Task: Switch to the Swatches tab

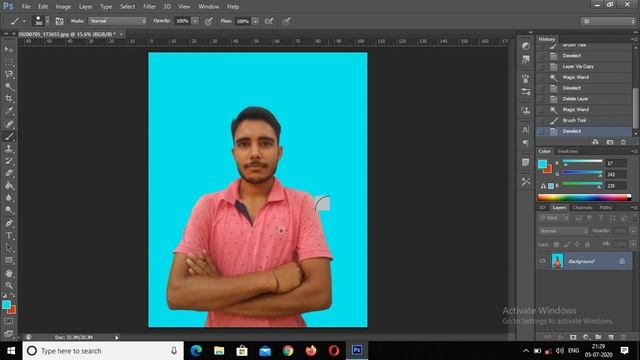Action: point(568,151)
